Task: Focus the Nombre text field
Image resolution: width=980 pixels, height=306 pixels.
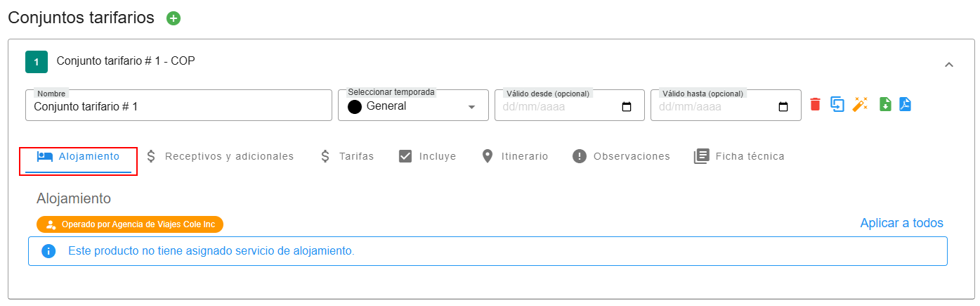Action: pyautogui.click(x=179, y=107)
